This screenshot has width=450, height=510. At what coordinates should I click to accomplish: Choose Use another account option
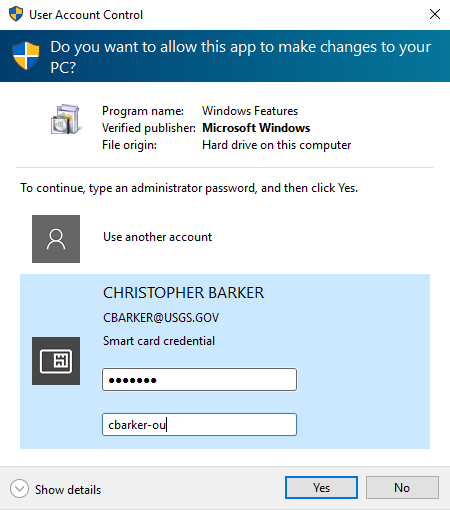(x=157, y=237)
